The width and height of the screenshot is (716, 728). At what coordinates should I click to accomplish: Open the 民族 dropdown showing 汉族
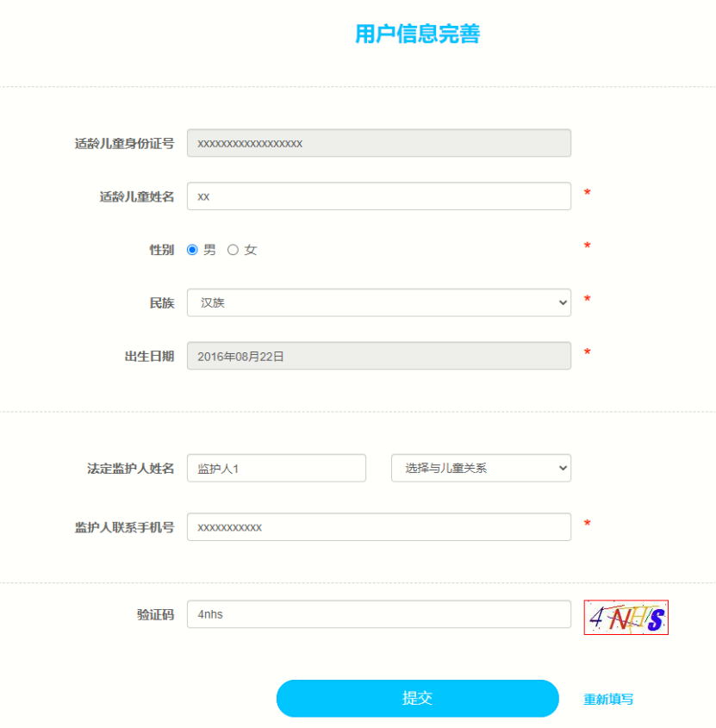tap(378, 302)
